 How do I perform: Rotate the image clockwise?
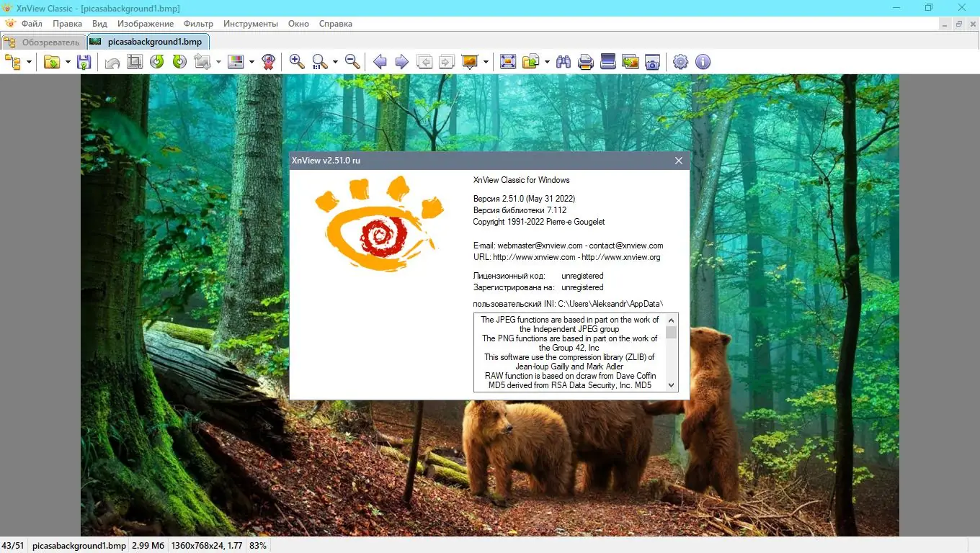point(179,62)
